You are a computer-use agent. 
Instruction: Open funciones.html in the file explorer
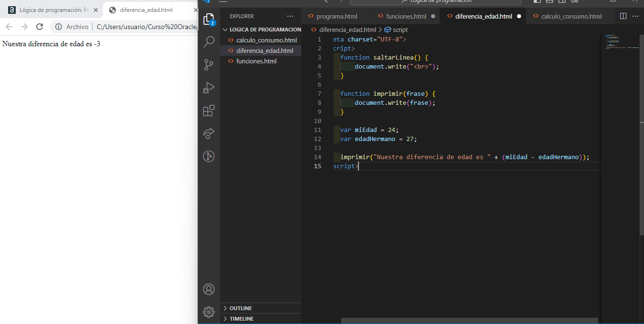(261, 61)
